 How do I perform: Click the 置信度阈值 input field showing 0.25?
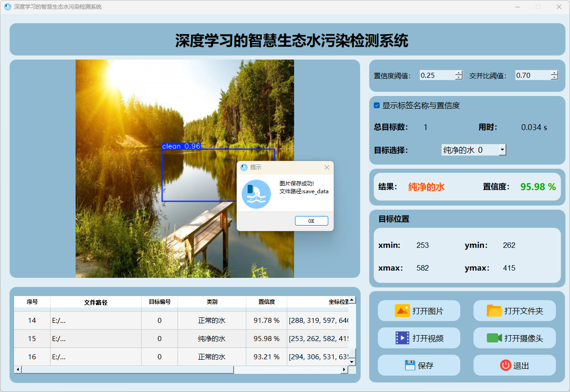coord(436,75)
